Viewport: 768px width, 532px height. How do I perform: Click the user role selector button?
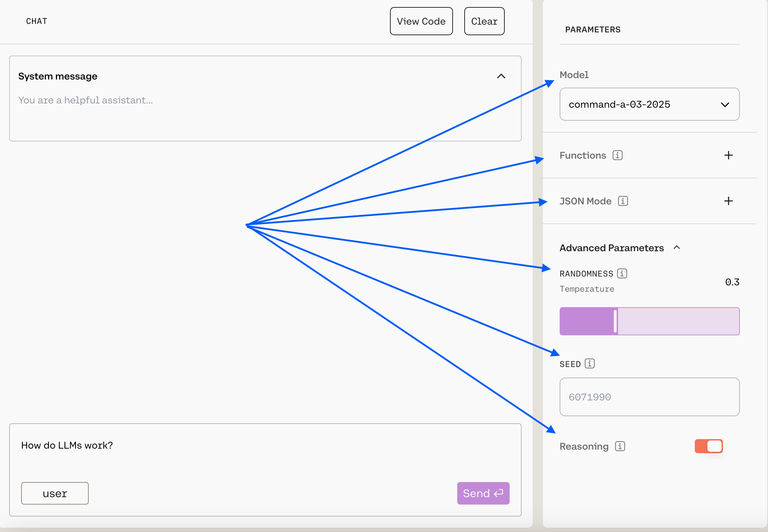[x=55, y=493]
